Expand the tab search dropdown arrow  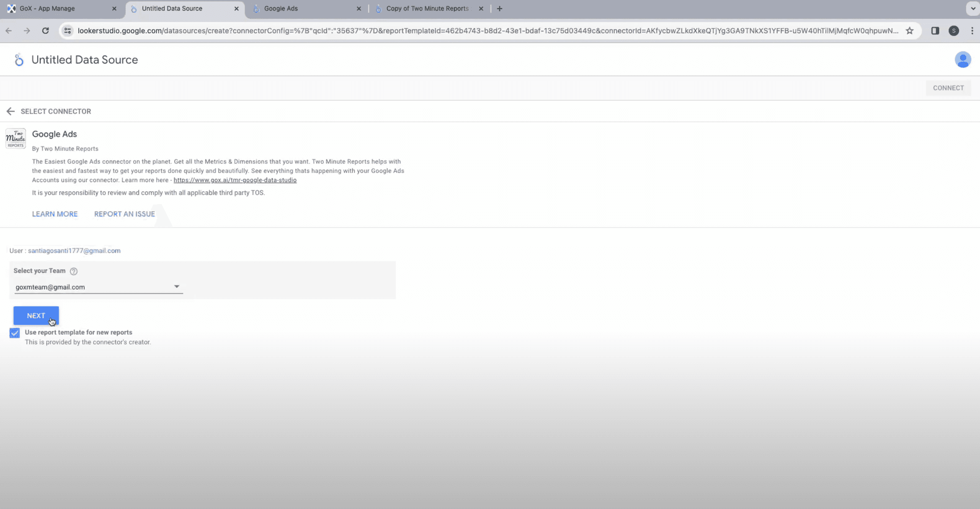click(x=973, y=9)
